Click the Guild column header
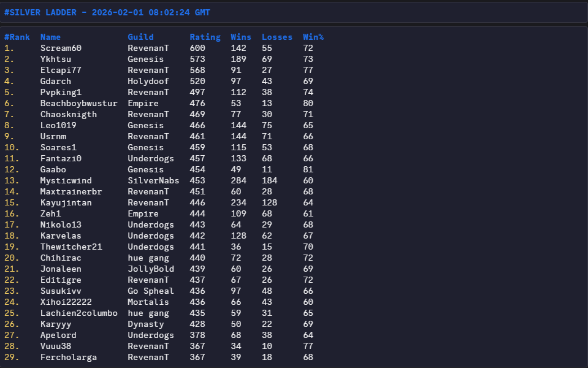This screenshot has height=368, width=588. click(x=140, y=37)
